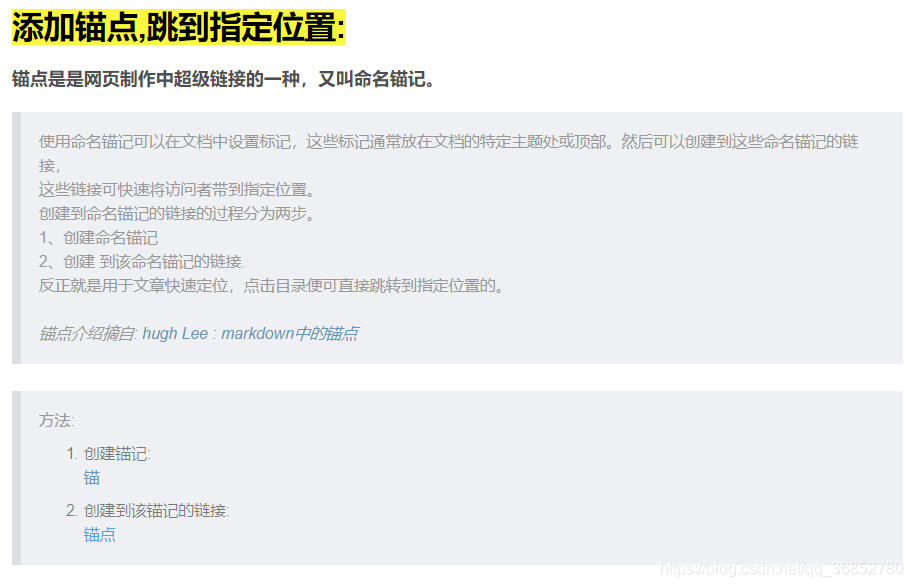
Task: Click the yellow-highlighted heading 添加锚点,跳到指定位置
Action: (179, 27)
